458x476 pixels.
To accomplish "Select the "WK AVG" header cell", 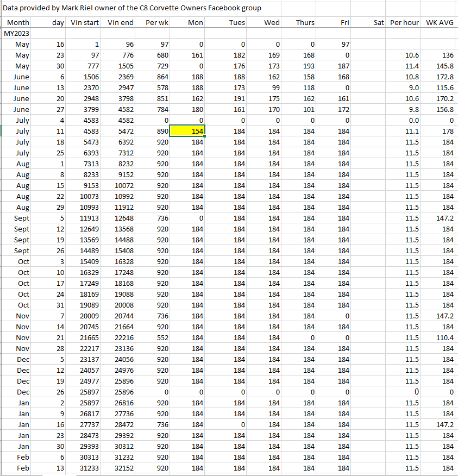I will coord(440,22).
